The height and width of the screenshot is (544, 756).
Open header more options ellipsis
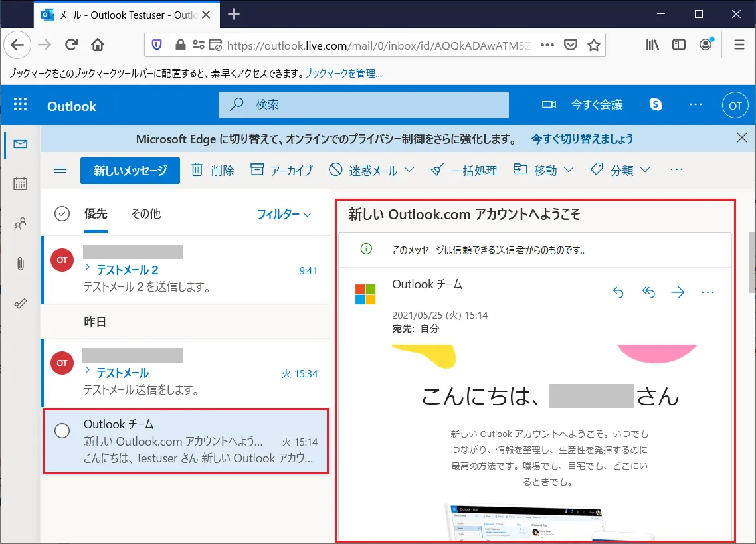tap(696, 104)
